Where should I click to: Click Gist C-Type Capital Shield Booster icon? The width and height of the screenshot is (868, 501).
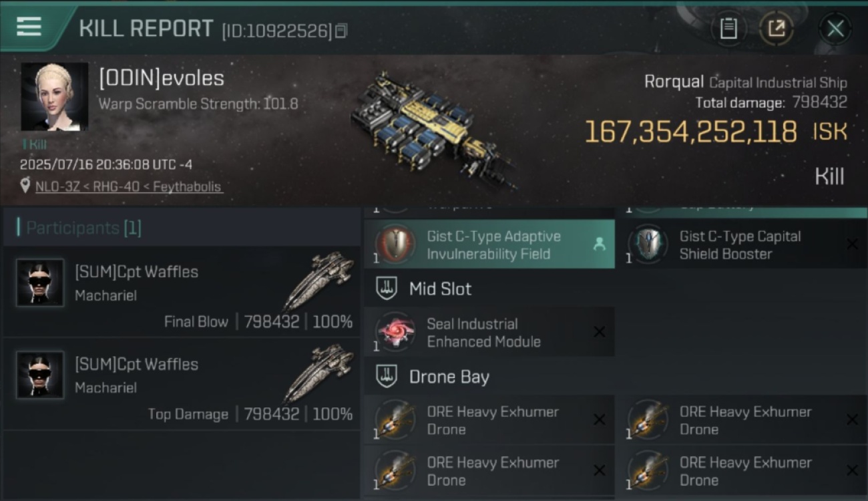click(x=647, y=244)
